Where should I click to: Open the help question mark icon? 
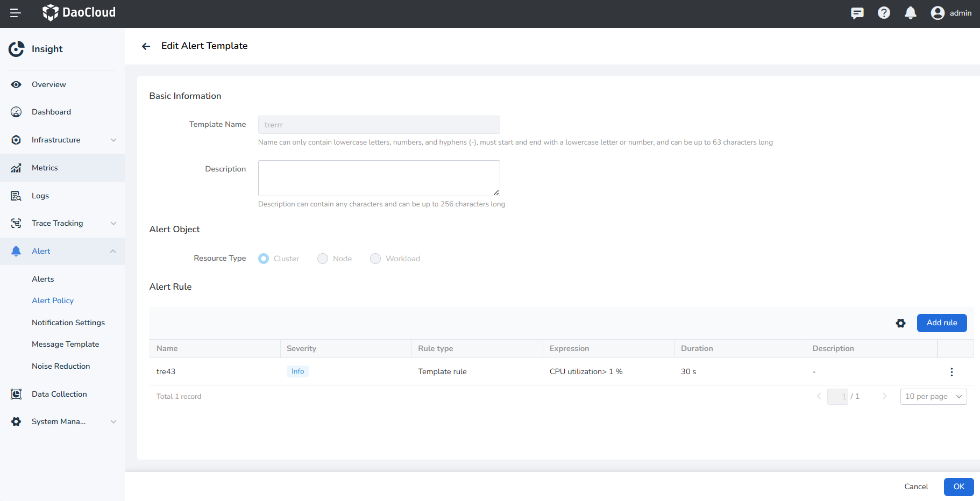[884, 13]
